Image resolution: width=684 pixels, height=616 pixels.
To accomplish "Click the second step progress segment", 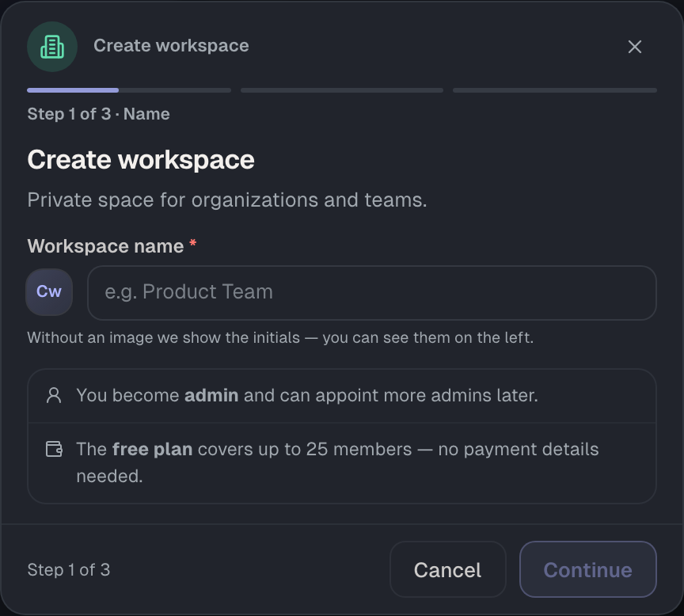I will point(342,90).
